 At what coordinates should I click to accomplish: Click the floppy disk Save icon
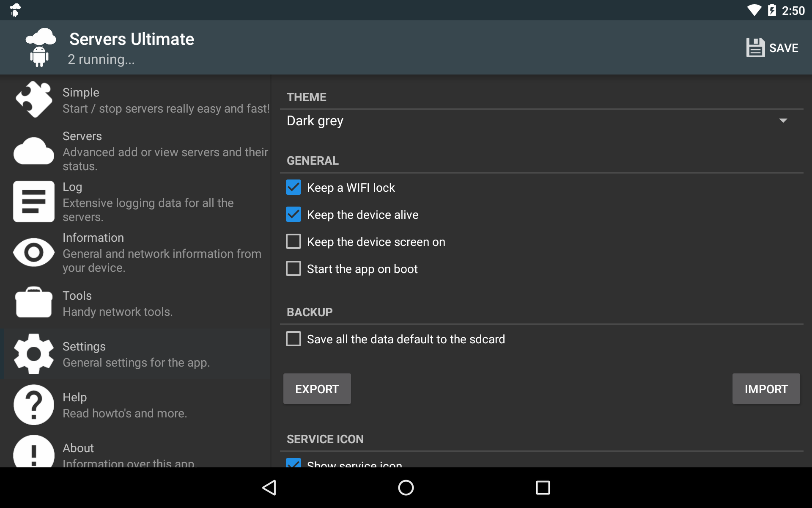pyautogui.click(x=755, y=47)
